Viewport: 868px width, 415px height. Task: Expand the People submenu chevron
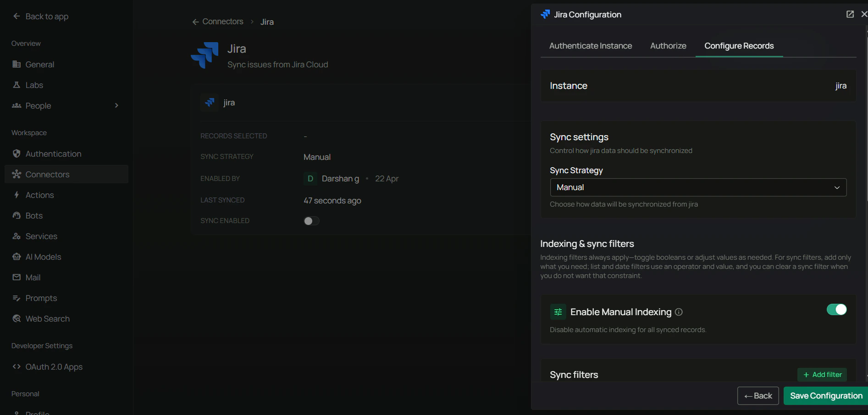[116, 105]
